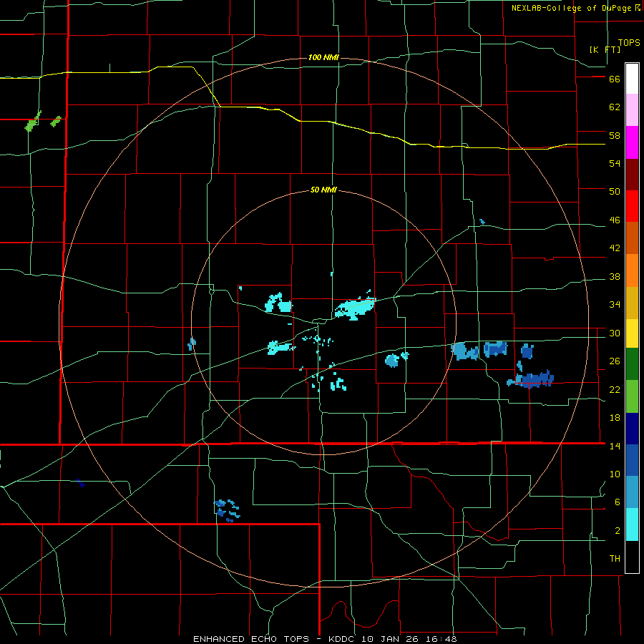
Task: Click the 58 legend value
Action: (x=615, y=135)
